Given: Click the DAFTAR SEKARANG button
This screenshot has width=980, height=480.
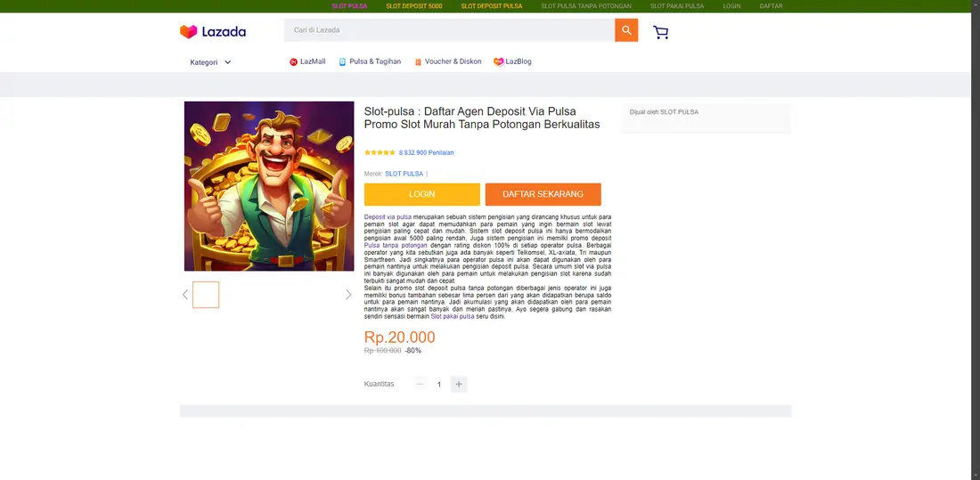Looking at the screenshot, I should (543, 194).
